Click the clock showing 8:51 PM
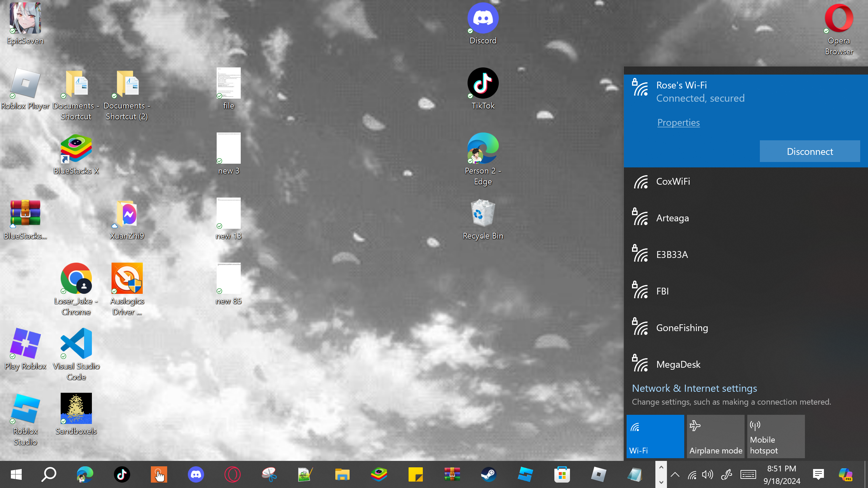This screenshot has width=868, height=488. [782, 474]
